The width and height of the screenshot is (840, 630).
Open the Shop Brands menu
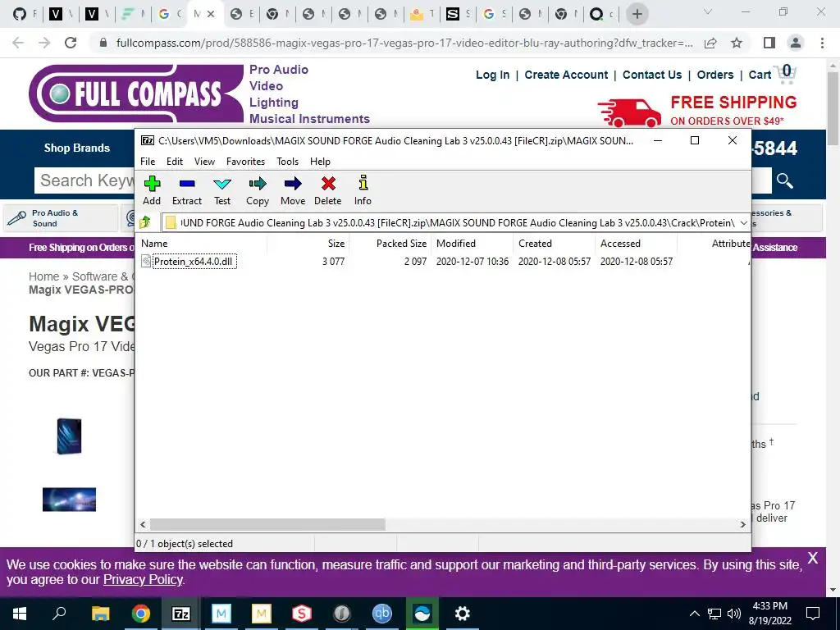(76, 148)
